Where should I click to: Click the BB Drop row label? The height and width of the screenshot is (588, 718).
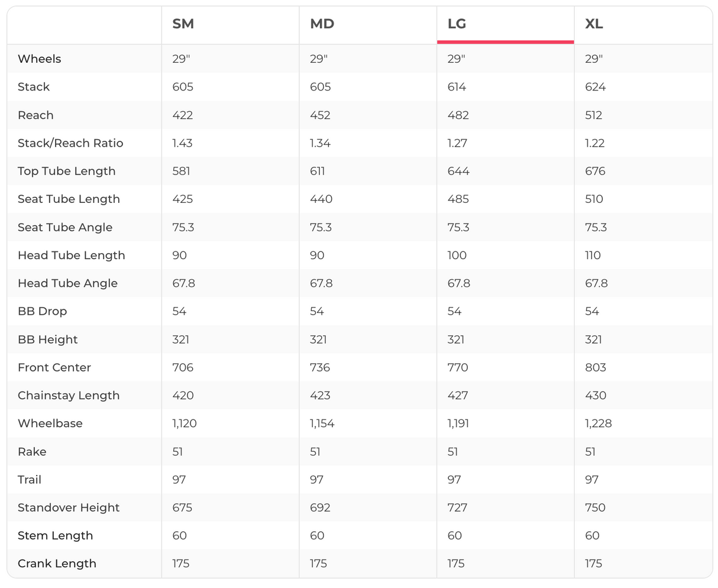tap(43, 311)
